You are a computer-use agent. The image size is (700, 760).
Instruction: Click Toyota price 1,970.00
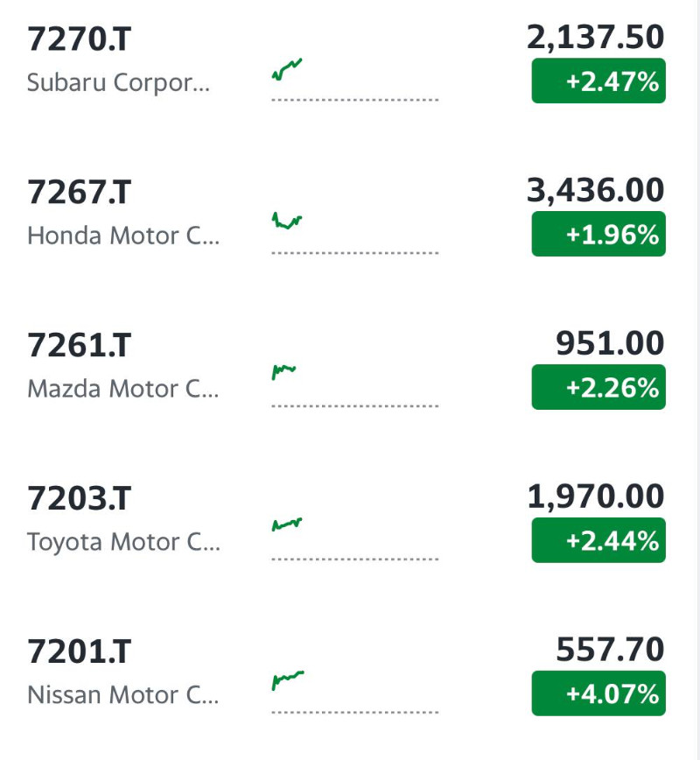click(595, 496)
